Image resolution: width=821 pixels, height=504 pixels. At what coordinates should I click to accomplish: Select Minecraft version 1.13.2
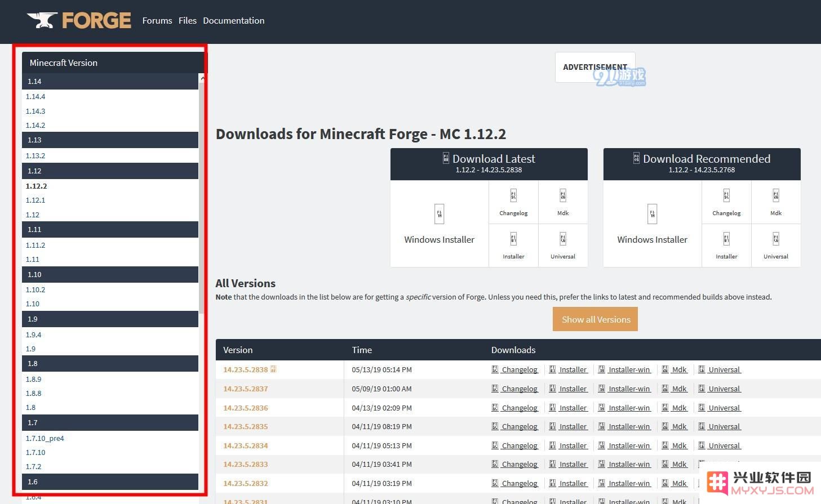click(x=35, y=155)
